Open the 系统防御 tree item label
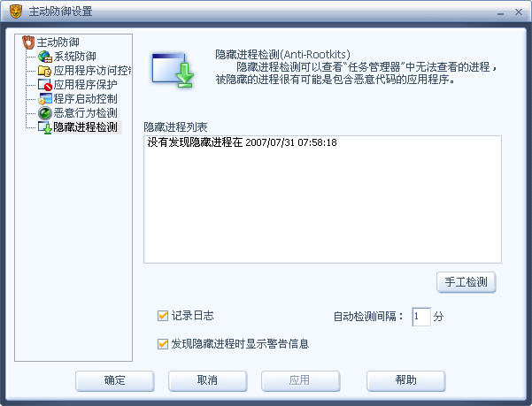The height and width of the screenshot is (406, 532). pos(75,57)
